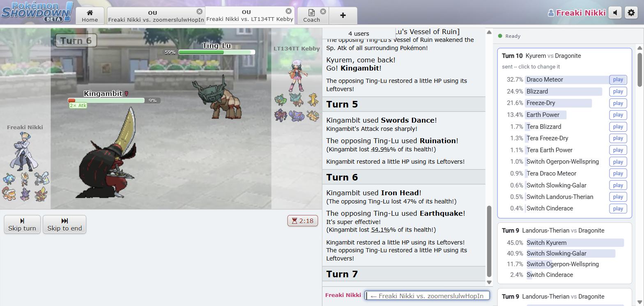Click the Turn 6 indicator in battle
This screenshot has width=644, height=306.
click(x=76, y=41)
